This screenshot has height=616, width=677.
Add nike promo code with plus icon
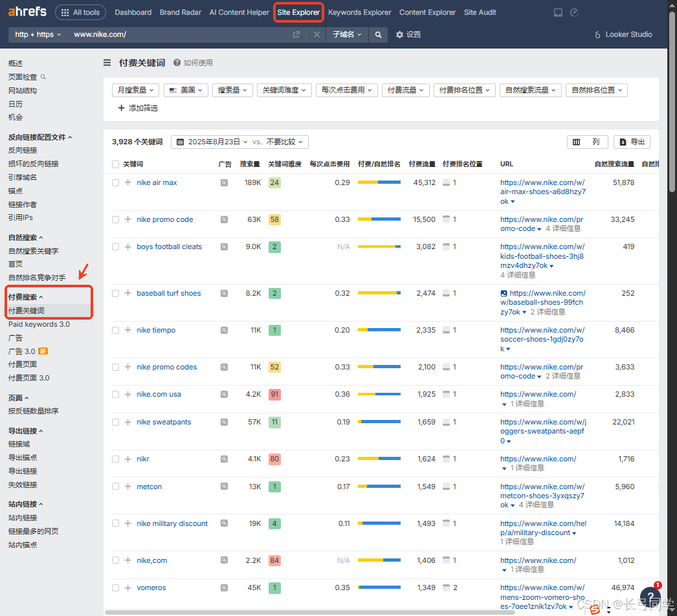coord(128,220)
